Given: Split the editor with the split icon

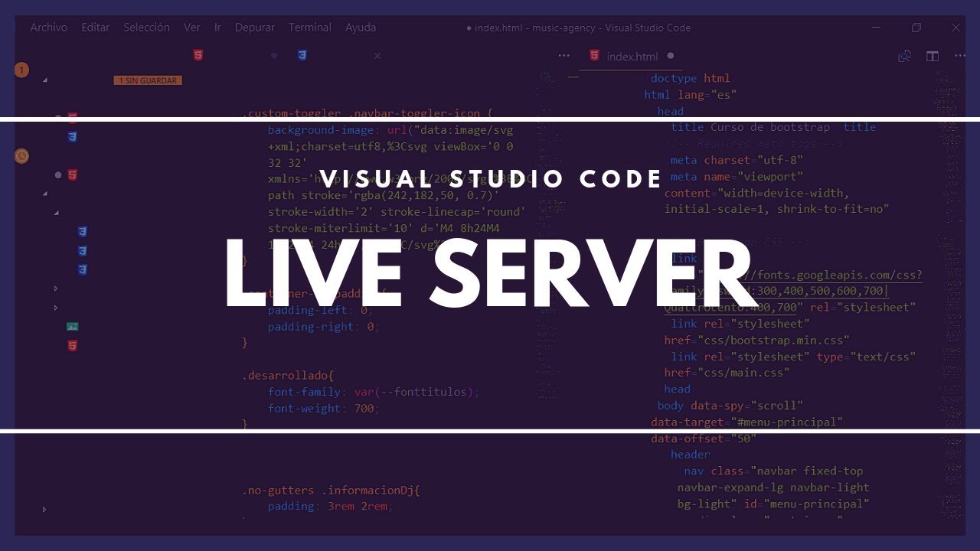Looking at the screenshot, I should [933, 56].
